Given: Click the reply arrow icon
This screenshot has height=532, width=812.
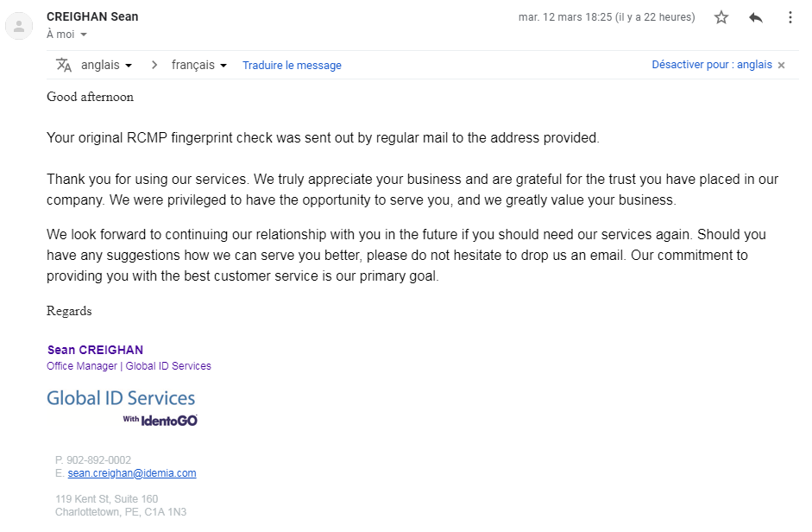Looking at the screenshot, I should pyautogui.click(x=756, y=17).
